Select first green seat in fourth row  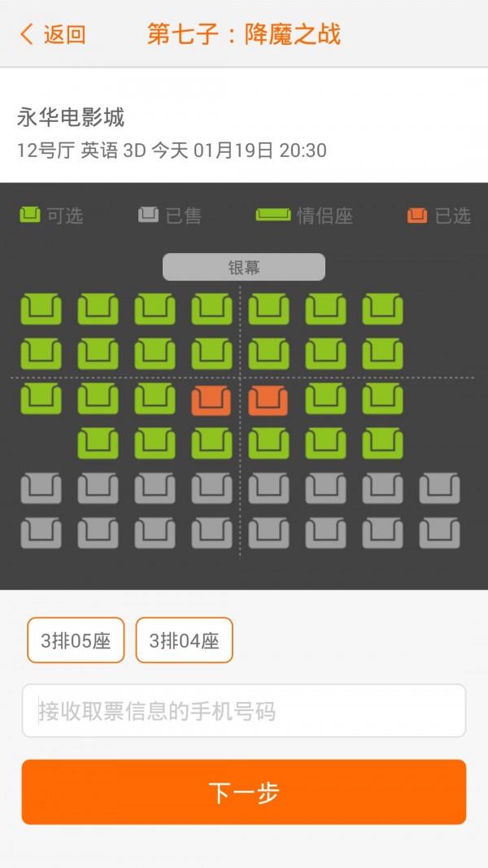98,443
